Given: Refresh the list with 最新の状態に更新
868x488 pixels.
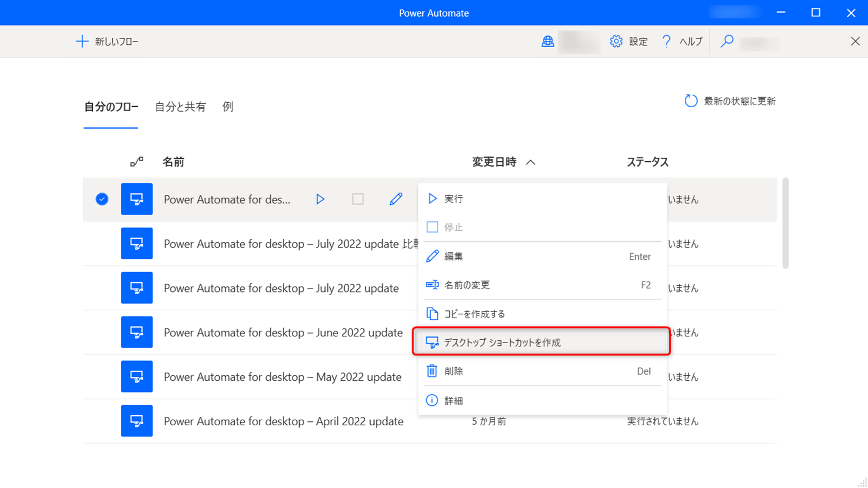Looking at the screenshot, I should click(730, 101).
